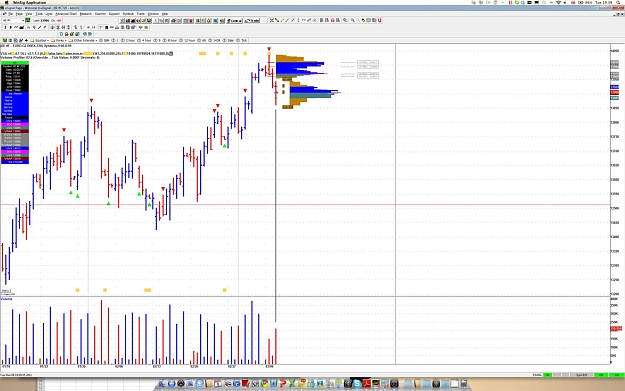Open the Advanced Chart menu
Image resolution: width=625 pixels, height=391 pixels.
tap(66, 14)
